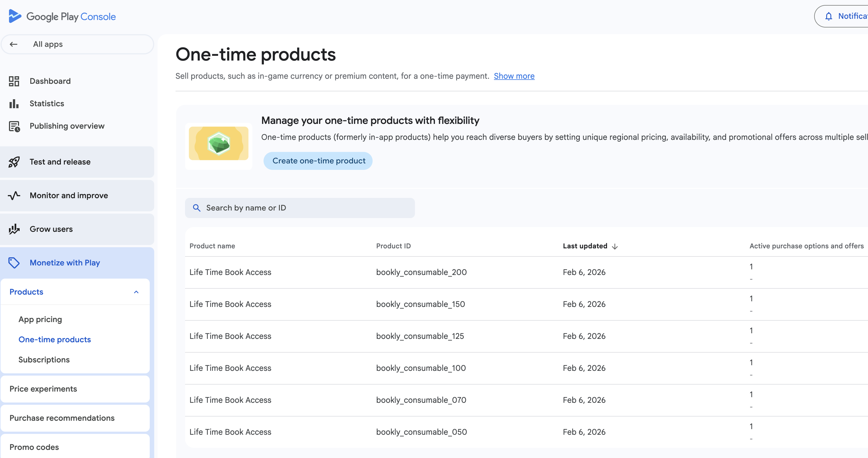
Task: Click the Product ID column header
Action: (x=394, y=246)
